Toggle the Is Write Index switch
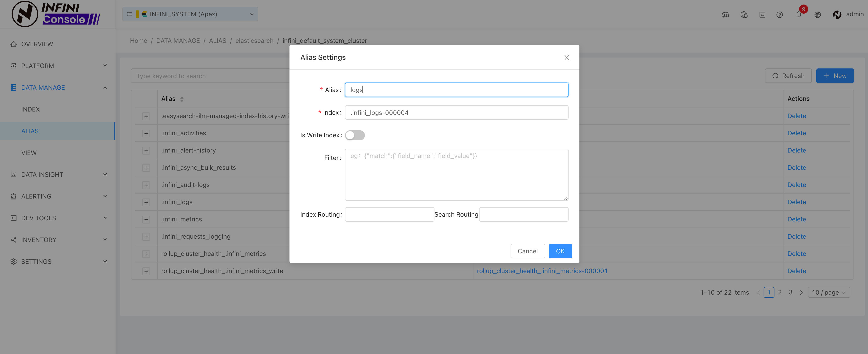This screenshot has height=354, width=868. click(x=355, y=135)
